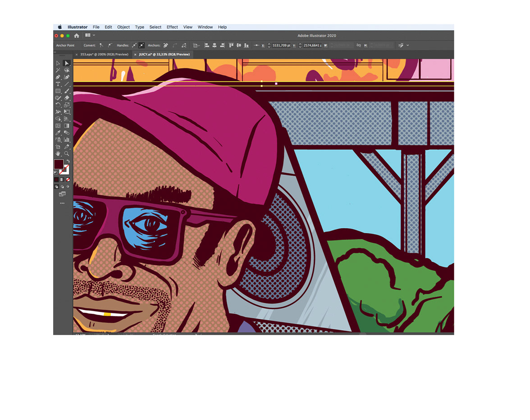Hide handles for selected anchor points

pos(142,45)
